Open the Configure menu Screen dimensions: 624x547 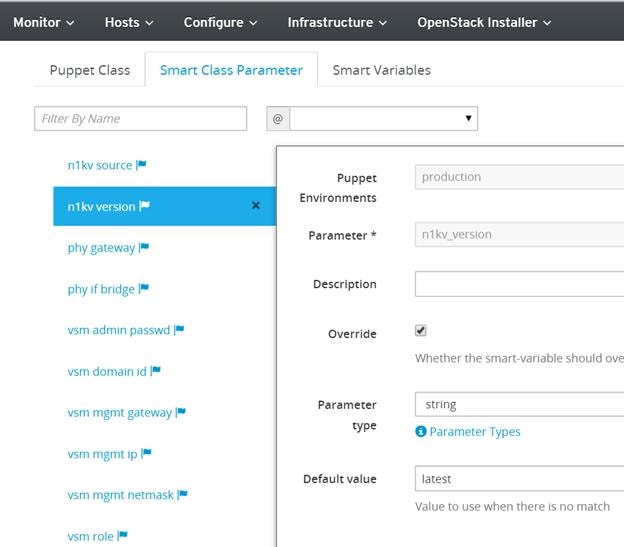pos(220,22)
